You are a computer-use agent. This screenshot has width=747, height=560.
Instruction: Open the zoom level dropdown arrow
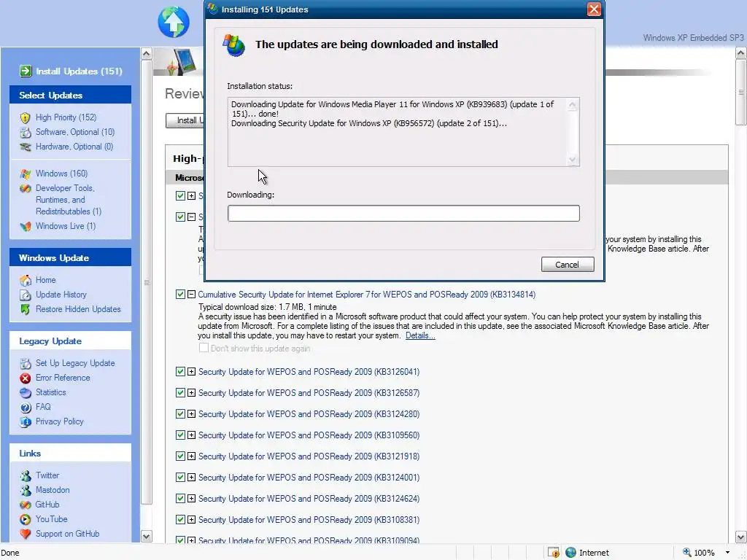click(727, 553)
